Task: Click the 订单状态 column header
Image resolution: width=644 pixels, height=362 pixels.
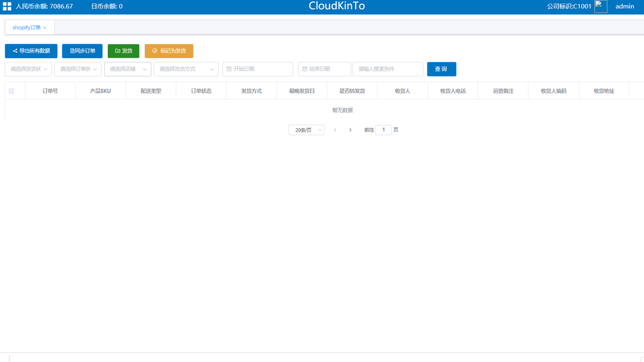Action: point(201,91)
